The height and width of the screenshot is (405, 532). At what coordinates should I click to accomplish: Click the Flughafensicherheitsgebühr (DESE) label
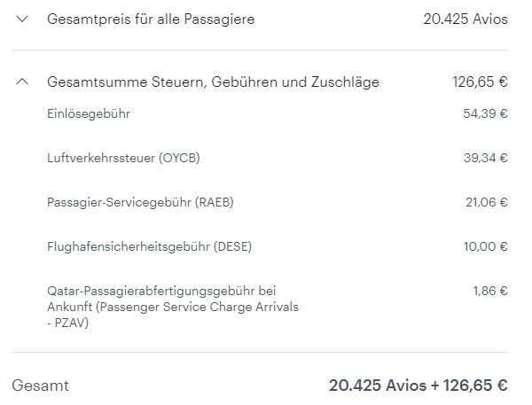pos(149,247)
